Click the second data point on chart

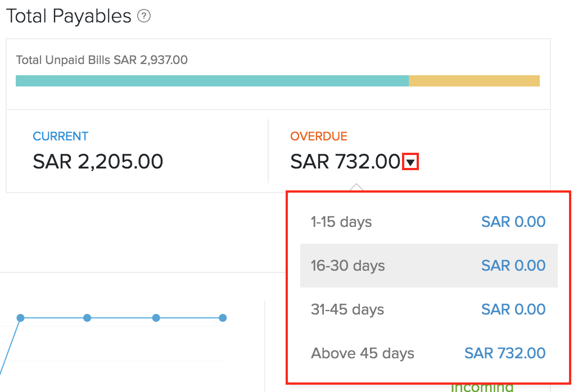87,318
